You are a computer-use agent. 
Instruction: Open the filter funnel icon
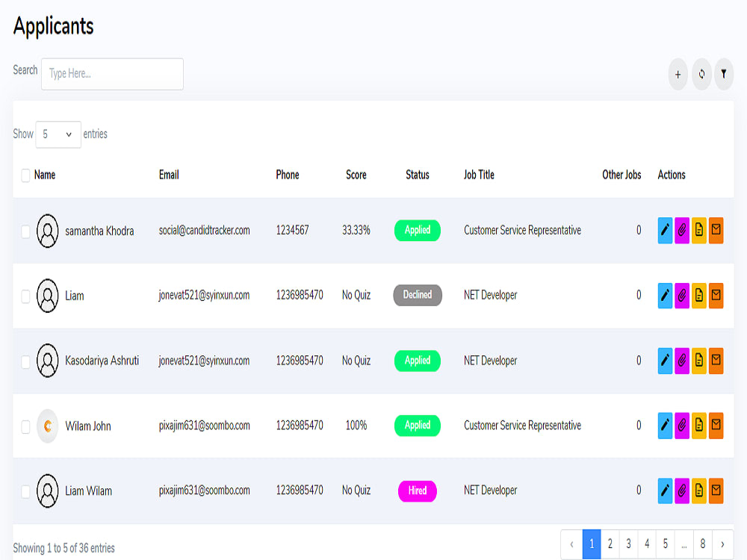click(x=723, y=74)
